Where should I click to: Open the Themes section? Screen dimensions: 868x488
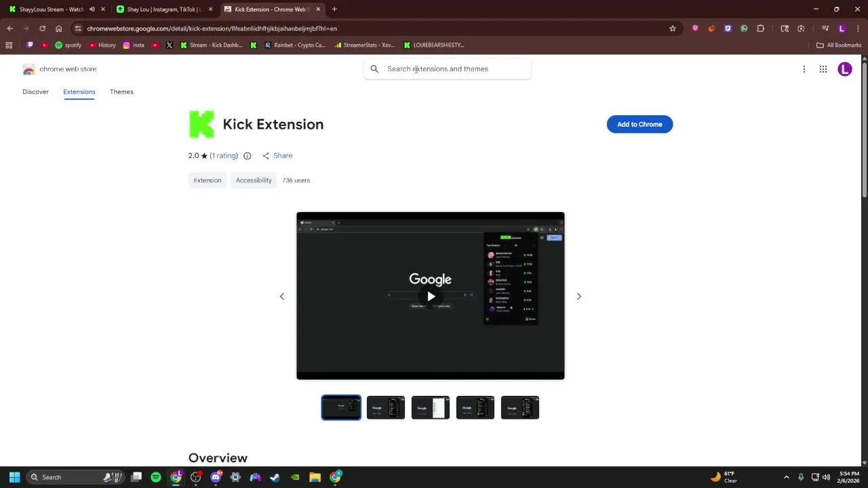click(x=121, y=92)
